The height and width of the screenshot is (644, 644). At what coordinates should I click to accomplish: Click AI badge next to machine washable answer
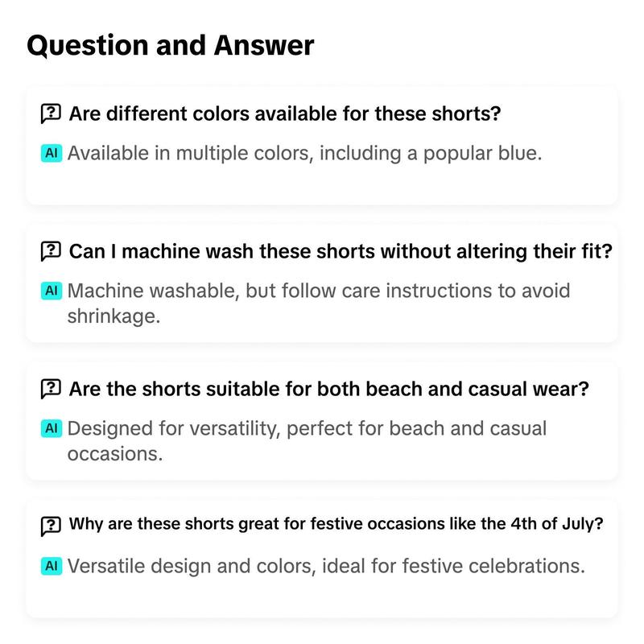click(x=52, y=291)
